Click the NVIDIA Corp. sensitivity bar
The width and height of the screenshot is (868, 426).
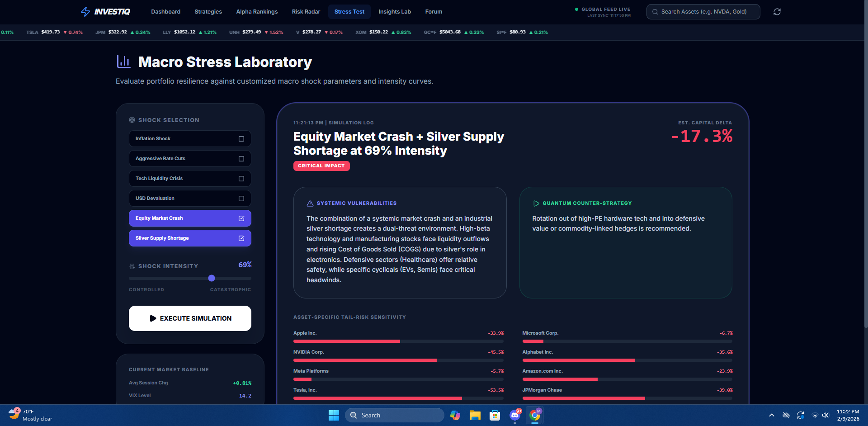pyautogui.click(x=398, y=360)
